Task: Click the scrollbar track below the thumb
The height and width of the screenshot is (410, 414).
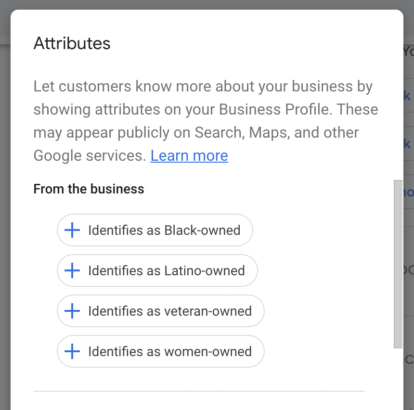Action: point(398,378)
